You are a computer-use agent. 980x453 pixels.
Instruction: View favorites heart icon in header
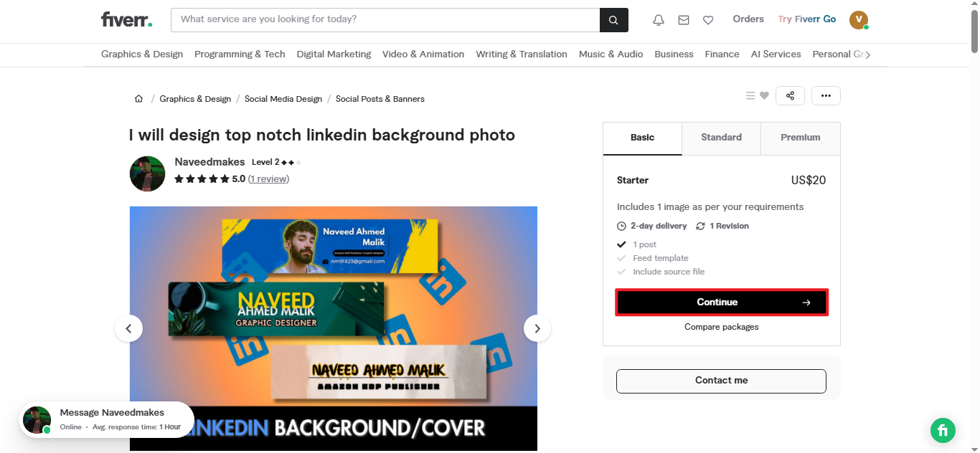point(708,19)
